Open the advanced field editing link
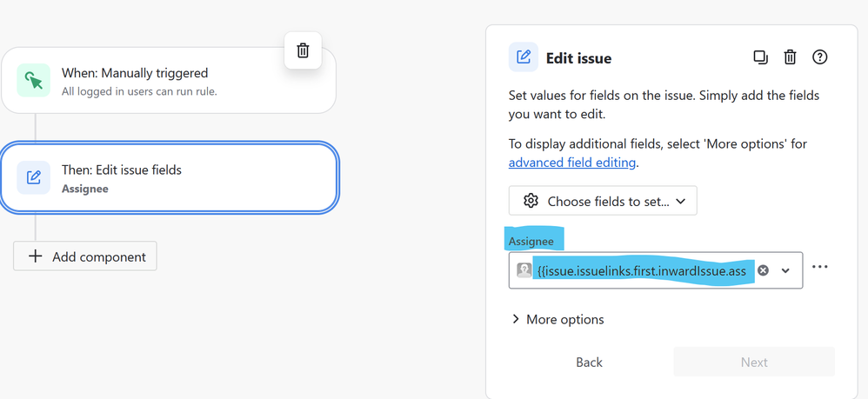This screenshot has width=868, height=399. pos(572,163)
